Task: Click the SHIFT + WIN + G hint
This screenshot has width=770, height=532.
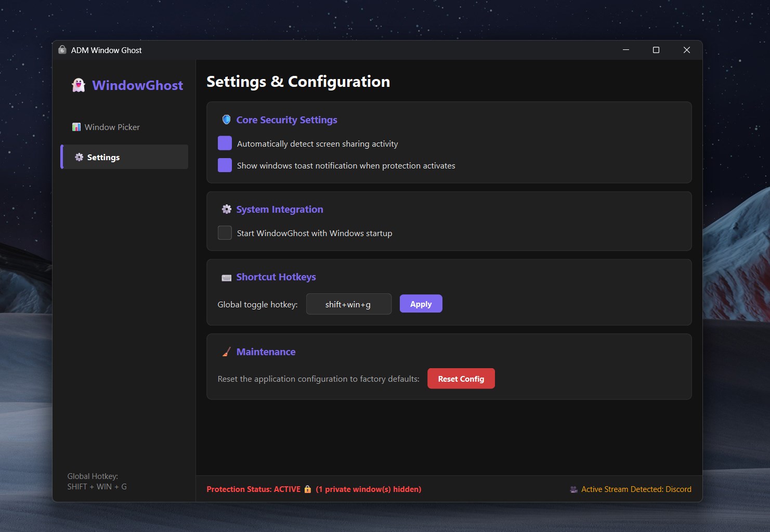Action: tap(97, 487)
